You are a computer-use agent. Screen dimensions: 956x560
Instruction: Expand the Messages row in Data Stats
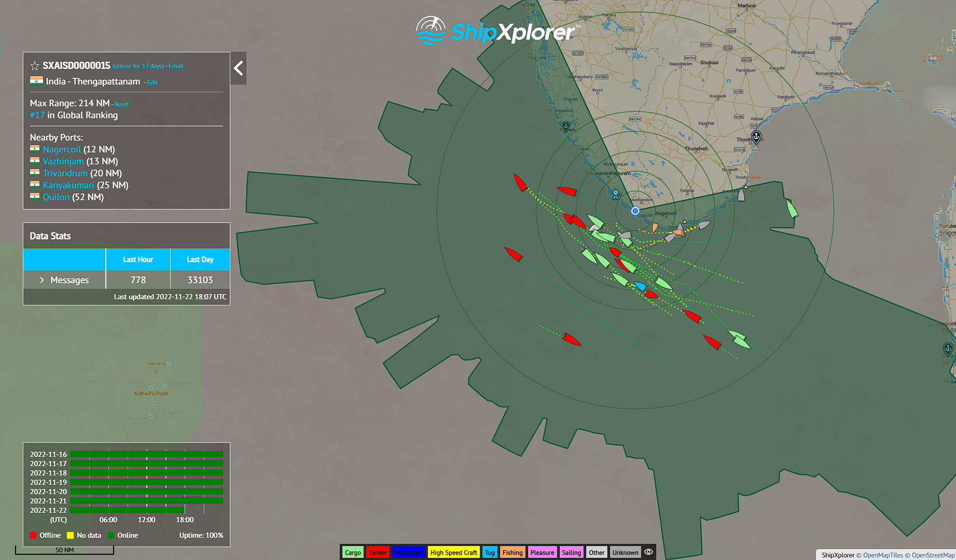pos(42,280)
